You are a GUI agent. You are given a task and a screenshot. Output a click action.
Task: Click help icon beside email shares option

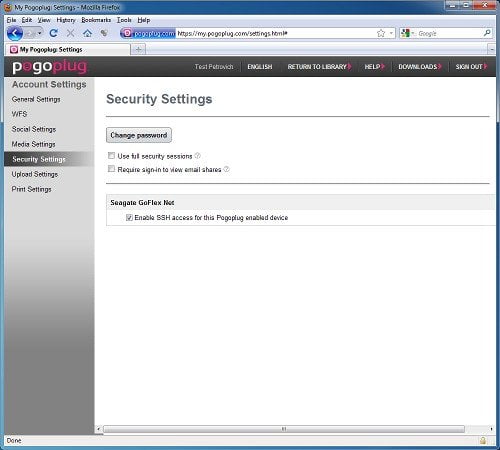tap(226, 169)
